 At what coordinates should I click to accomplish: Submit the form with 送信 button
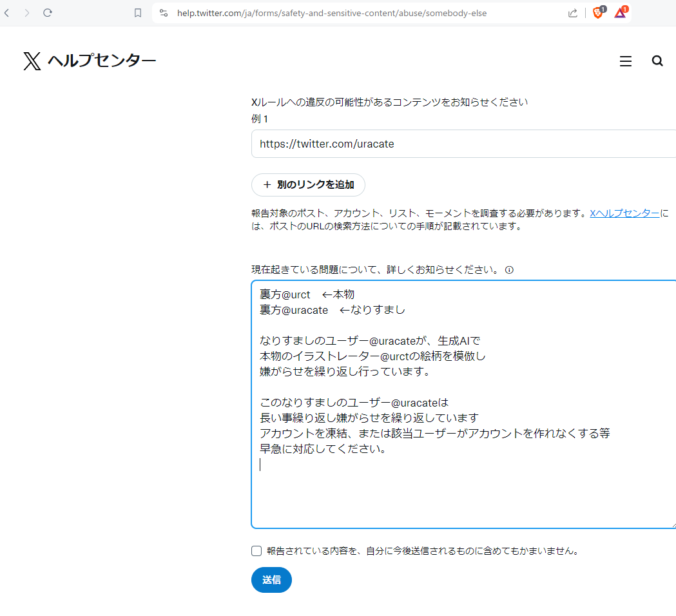click(x=271, y=580)
